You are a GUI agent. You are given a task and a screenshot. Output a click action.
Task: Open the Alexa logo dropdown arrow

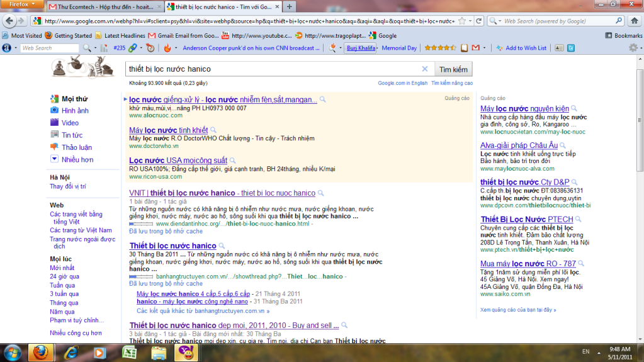pos(16,48)
